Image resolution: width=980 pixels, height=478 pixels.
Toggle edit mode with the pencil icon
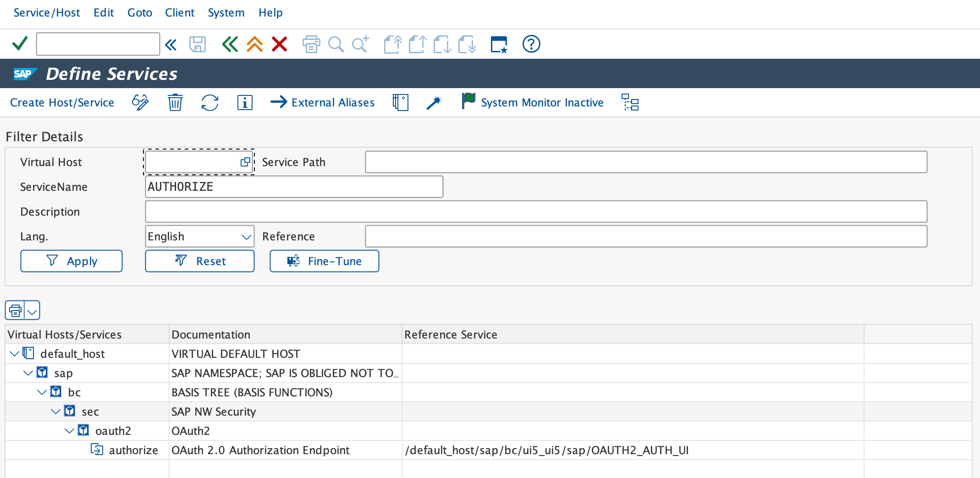[x=140, y=102]
